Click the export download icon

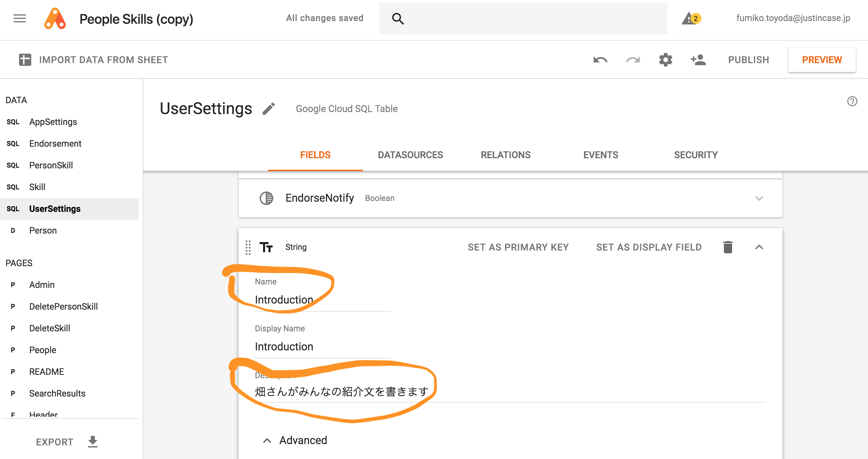[x=92, y=442]
